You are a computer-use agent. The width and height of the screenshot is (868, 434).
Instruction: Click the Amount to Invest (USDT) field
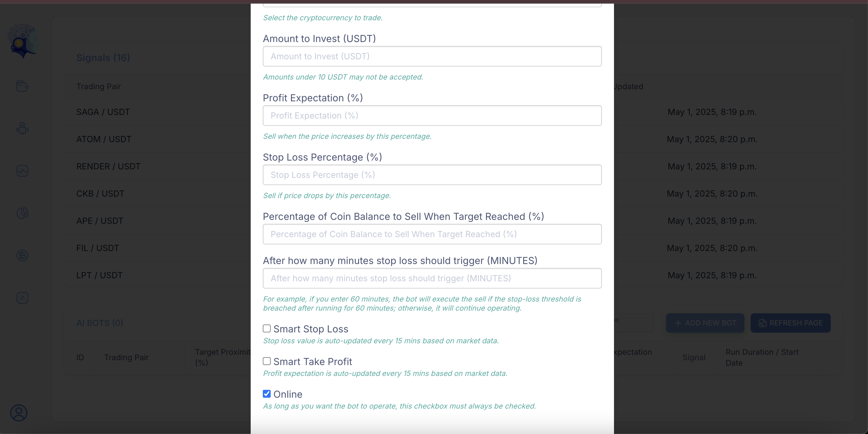pos(432,56)
